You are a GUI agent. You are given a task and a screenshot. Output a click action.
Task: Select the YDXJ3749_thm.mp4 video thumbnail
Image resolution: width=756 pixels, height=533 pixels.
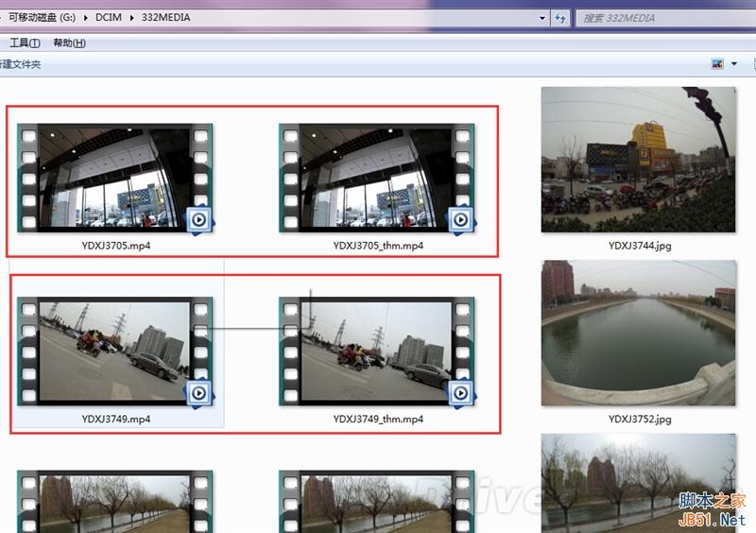(x=376, y=352)
